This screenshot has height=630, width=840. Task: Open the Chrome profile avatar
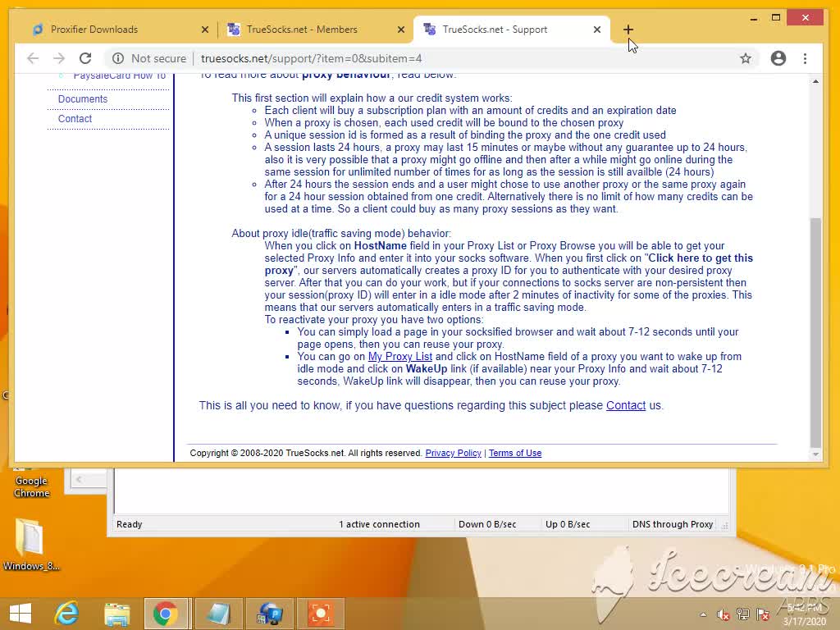(x=778, y=58)
